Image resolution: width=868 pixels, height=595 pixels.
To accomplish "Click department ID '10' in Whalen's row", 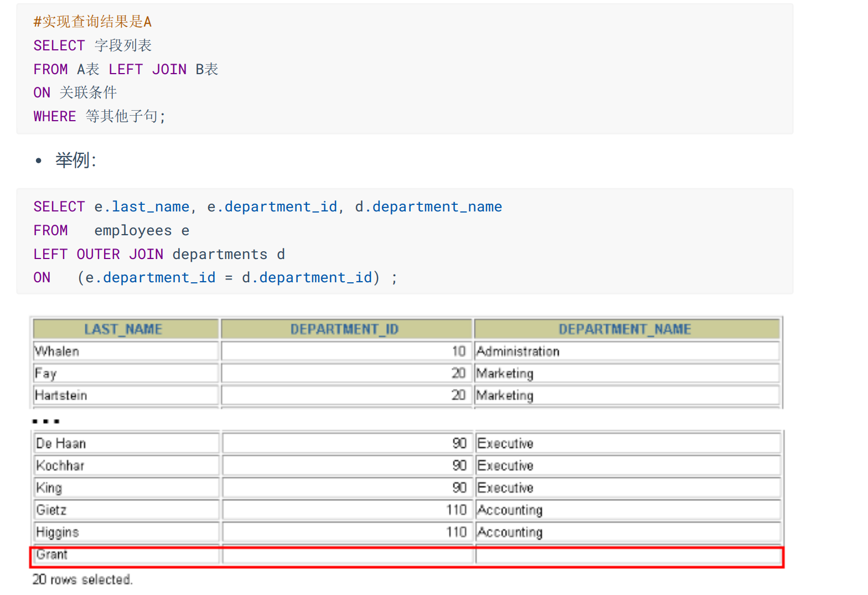I will coord(458,351).
